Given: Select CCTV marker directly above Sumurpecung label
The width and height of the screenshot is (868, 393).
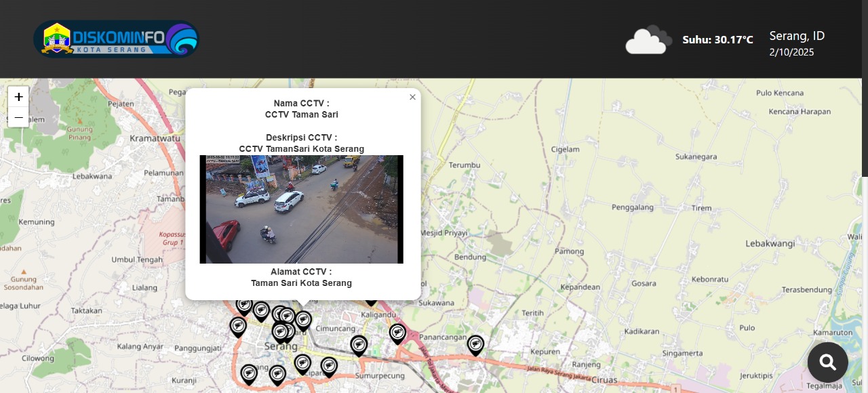Looking at the screenshot, I should [x=359, y=345].
